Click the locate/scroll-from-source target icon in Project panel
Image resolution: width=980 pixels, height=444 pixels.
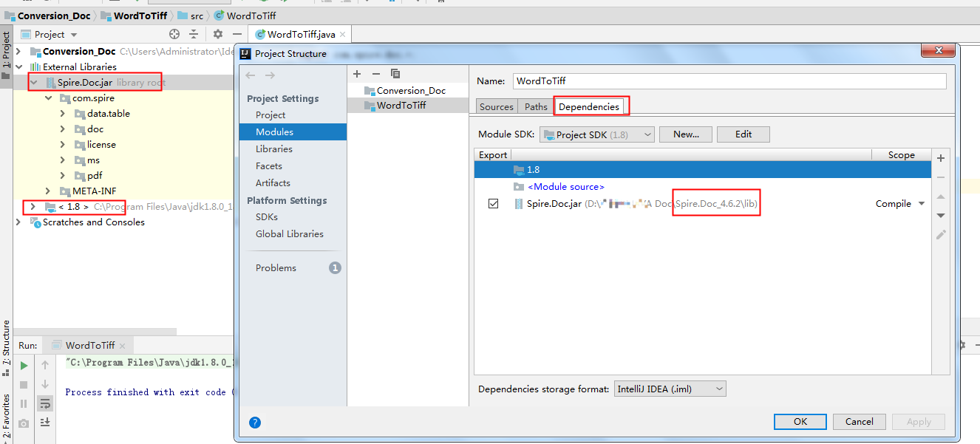pyautogui.click(x=174, y=34)
